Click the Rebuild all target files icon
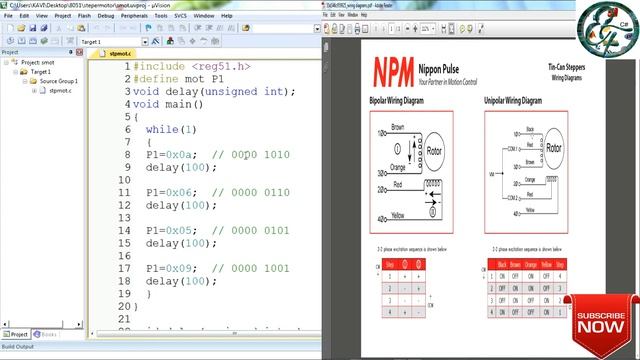 click(33, 41)
